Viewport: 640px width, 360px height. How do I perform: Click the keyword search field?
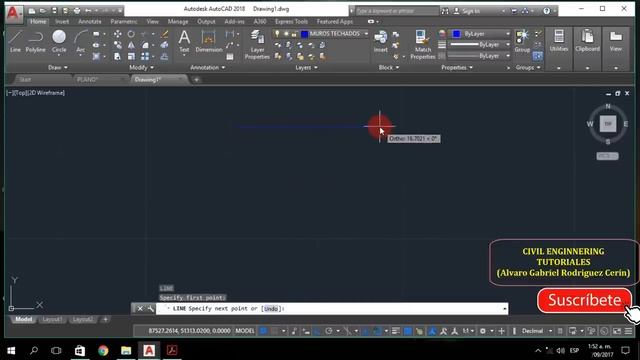click(x=397, y=11)
